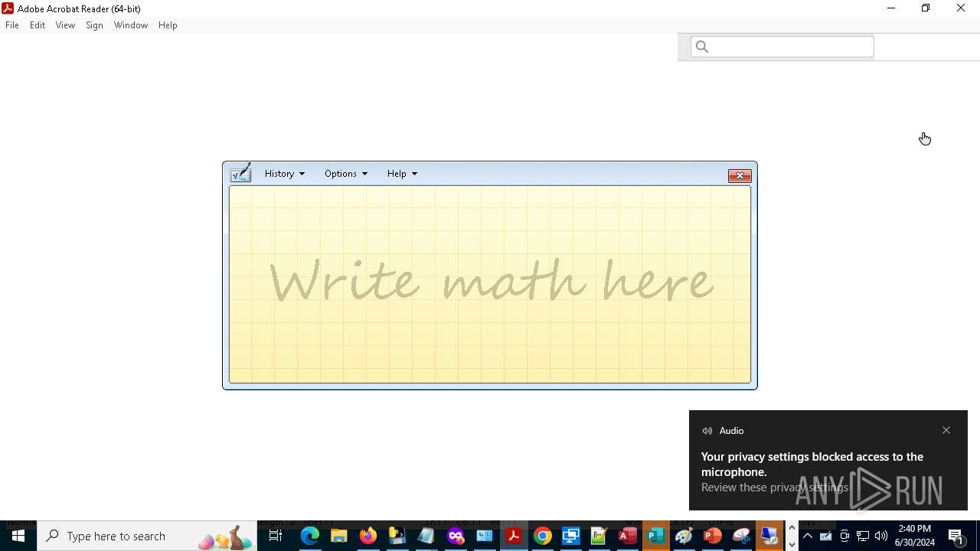The width and height of the screenshot is (980, 551).
Task: Launch Microsoft Edge from taskbar
Action: pyautogui.click(x=309, y=536)
